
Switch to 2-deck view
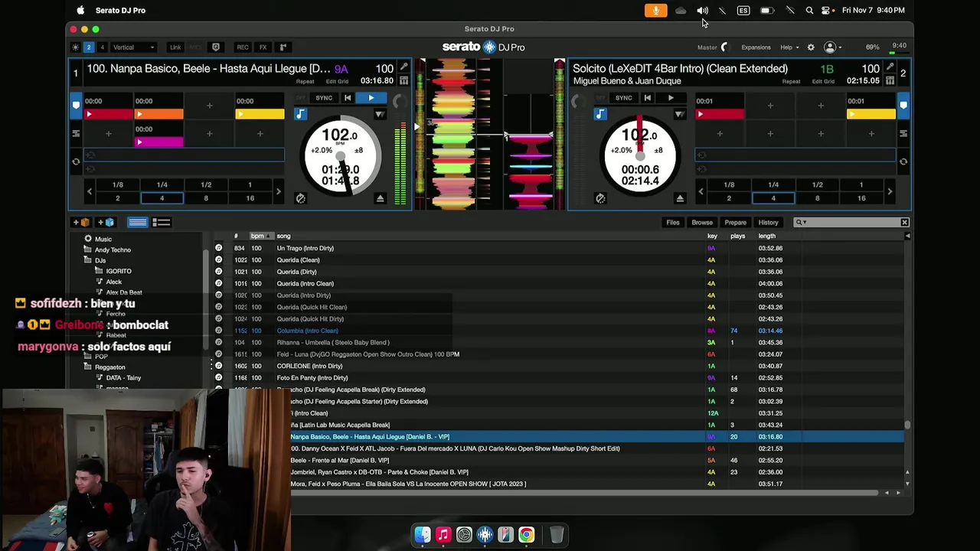tap(89, 47)
